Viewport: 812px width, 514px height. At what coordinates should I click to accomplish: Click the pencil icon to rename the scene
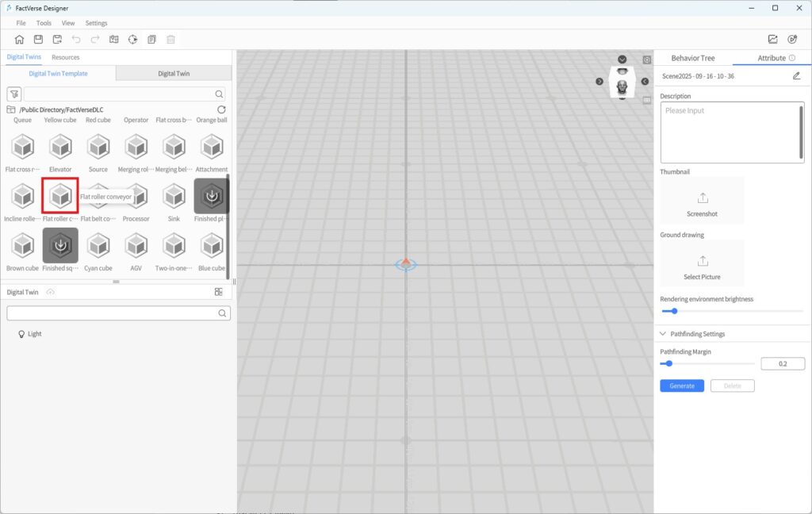tap(799, 75)
